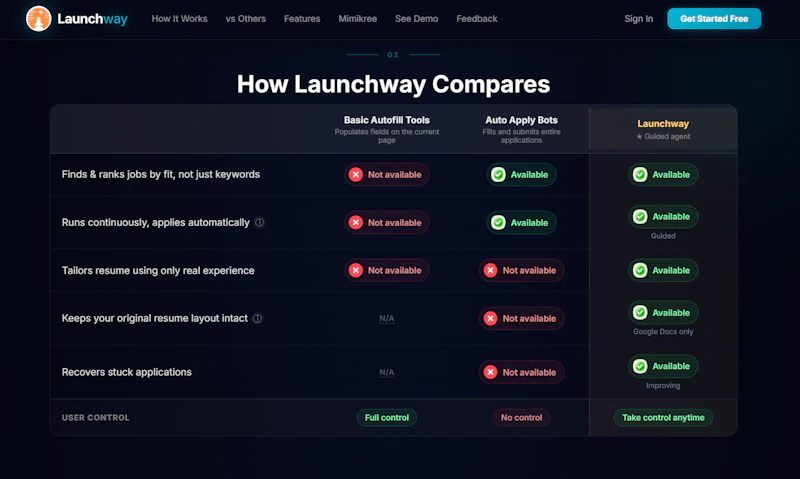
Task: Click 'Fills and submits entire applications' subtitle
Action: pos(521,136)
